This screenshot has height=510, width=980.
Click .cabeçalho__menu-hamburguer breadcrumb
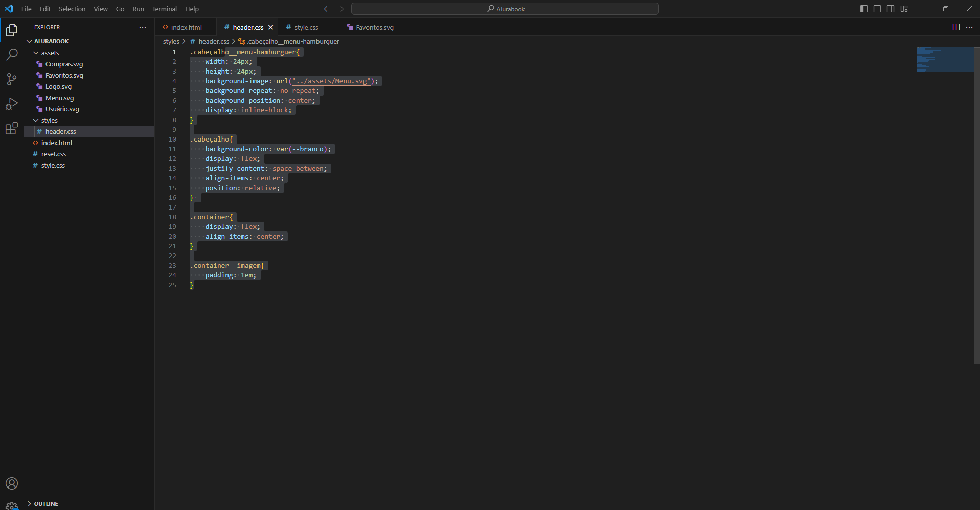pyautogui.click(x=293, y=41)
